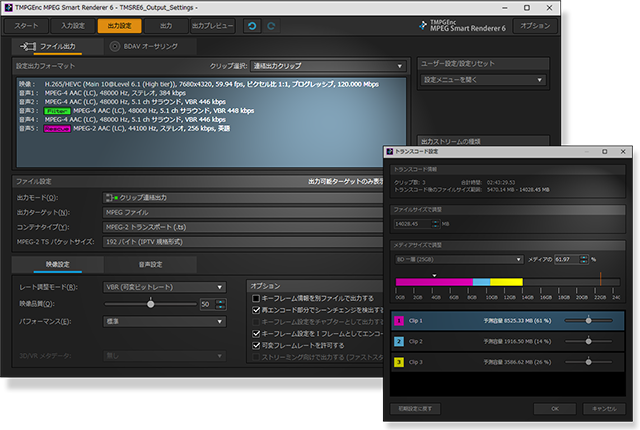
Task: Click キャンセル in トランスコード設定 dialog
Action: point(604,408)
